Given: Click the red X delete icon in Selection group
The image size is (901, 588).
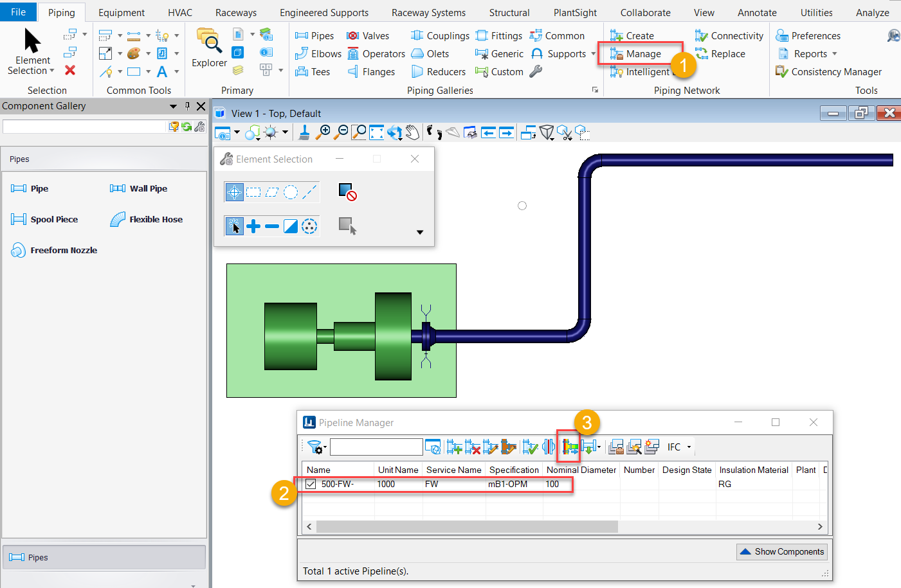Looking at the screenshot, I should [70, 70].
